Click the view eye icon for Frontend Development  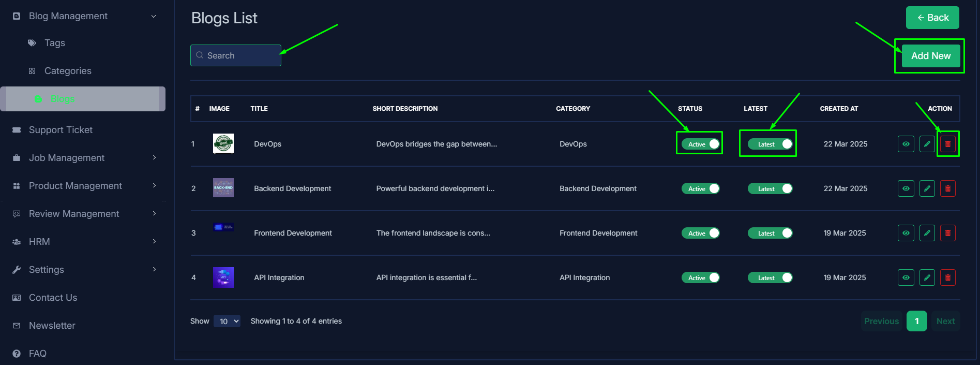tap(906, 233)
